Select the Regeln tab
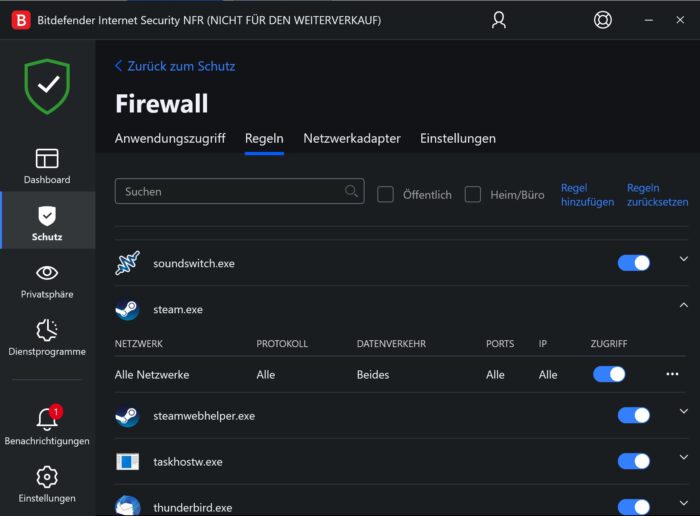The width and height of the screenshot is (700, 516). pos(264,138)
